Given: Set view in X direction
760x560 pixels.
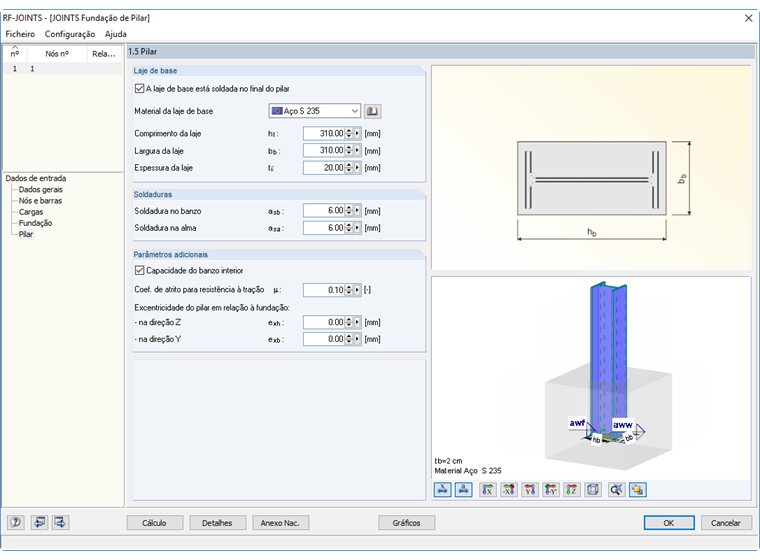Looking at the screenshot, I should pos(488,490).
